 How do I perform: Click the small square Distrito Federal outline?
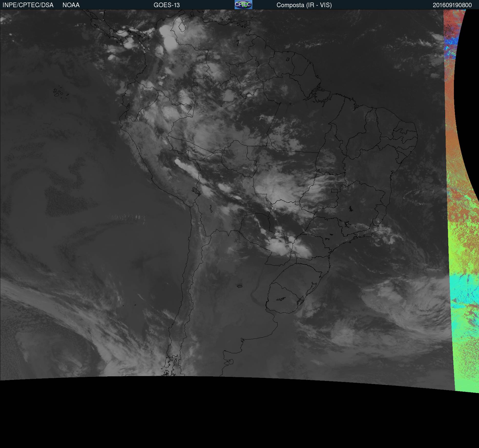point(334,190)
